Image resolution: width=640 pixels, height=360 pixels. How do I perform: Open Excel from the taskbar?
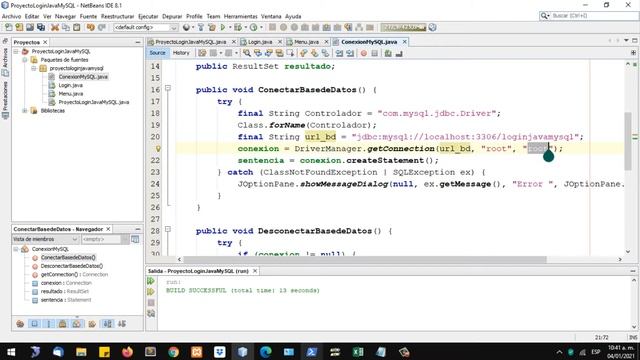tap(358, 351)
